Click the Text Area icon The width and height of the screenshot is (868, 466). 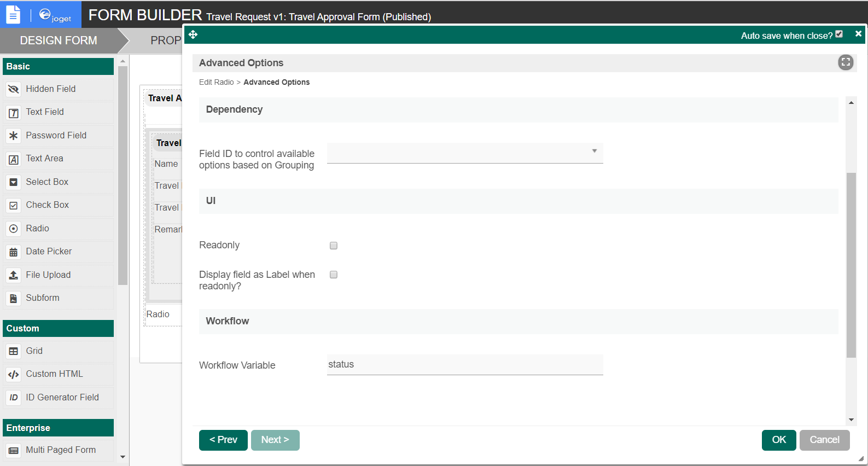pos(14,159)
